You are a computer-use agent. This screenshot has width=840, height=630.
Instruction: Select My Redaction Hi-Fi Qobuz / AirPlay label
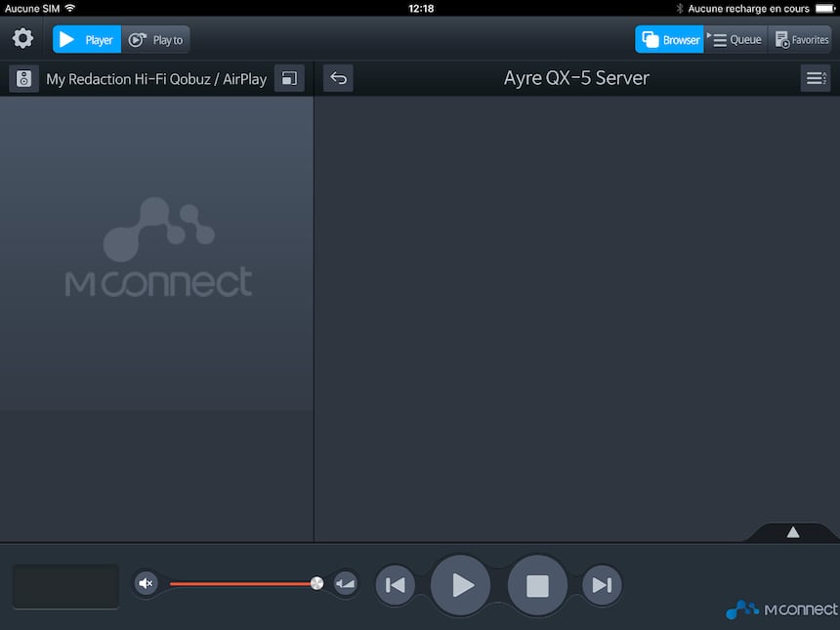tap(156, 79)
